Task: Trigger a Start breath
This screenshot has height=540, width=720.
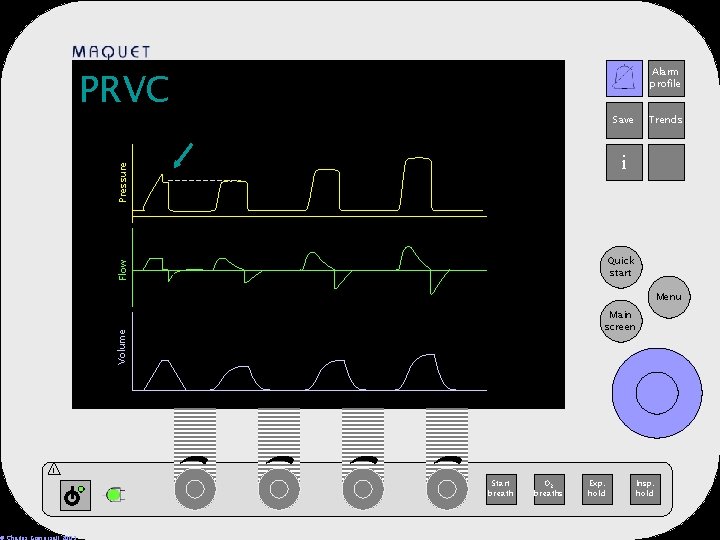Action: 501,489
